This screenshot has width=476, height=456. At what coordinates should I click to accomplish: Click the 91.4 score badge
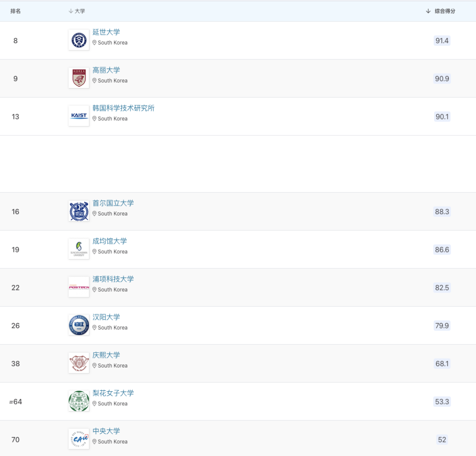[x=442, y=41]
